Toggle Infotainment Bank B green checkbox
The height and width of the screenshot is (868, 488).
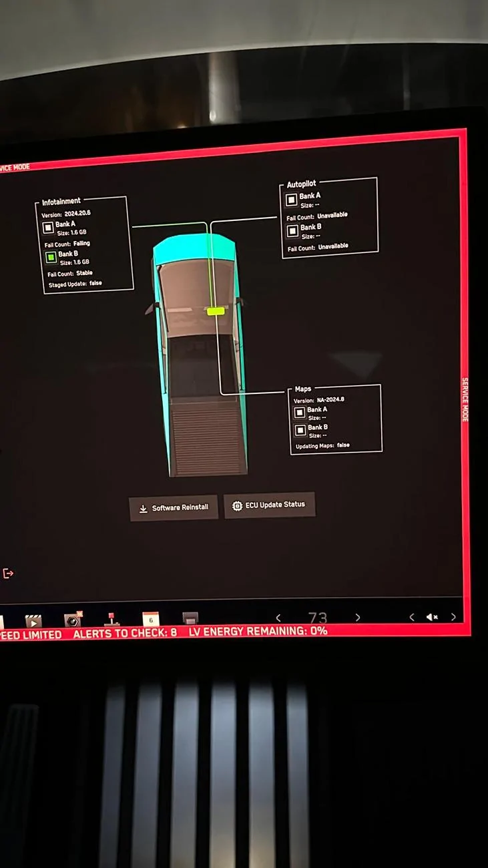[51, 257]
